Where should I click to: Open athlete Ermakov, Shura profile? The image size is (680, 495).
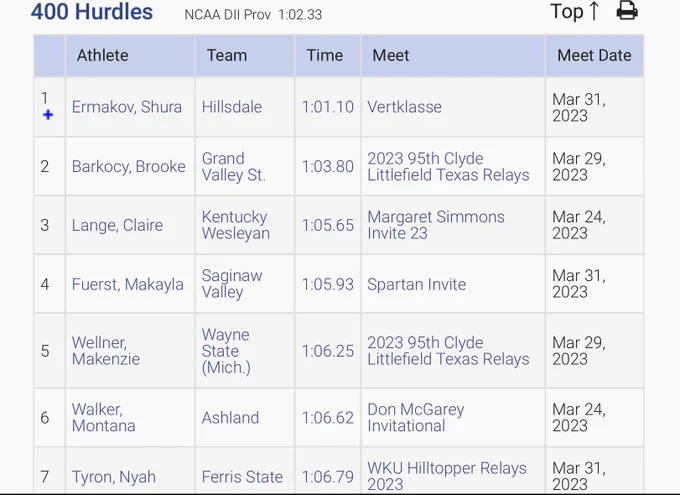click(x=127, y=107)
